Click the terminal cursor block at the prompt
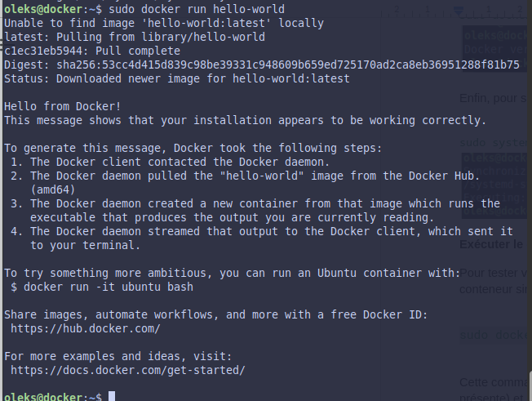Viewport: 532px width, 401px height. click(x=112, y=396)
